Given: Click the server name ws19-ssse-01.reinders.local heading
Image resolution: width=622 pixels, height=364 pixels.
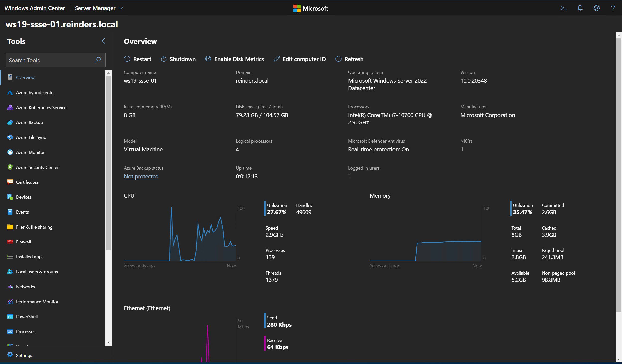Looking at the screenshot, I should (x=62, y=24).
